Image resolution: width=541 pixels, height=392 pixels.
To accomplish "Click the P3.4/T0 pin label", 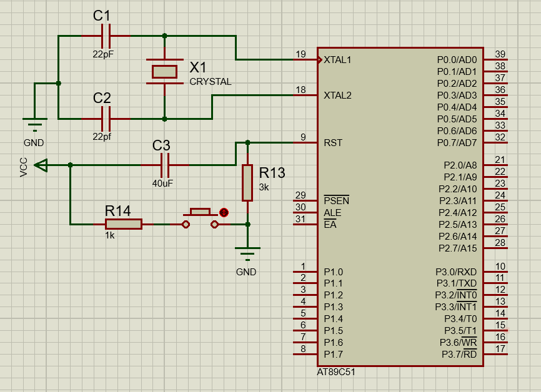I will point(460,319).
